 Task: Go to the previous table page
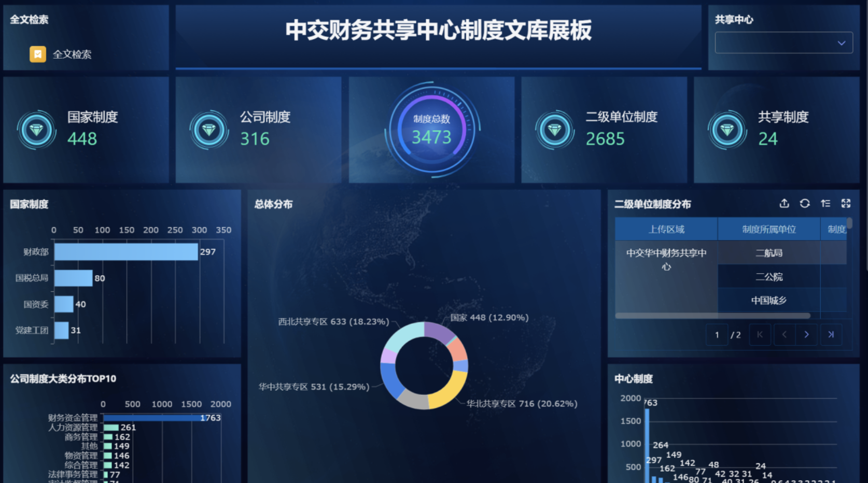(x=784, y=335)
